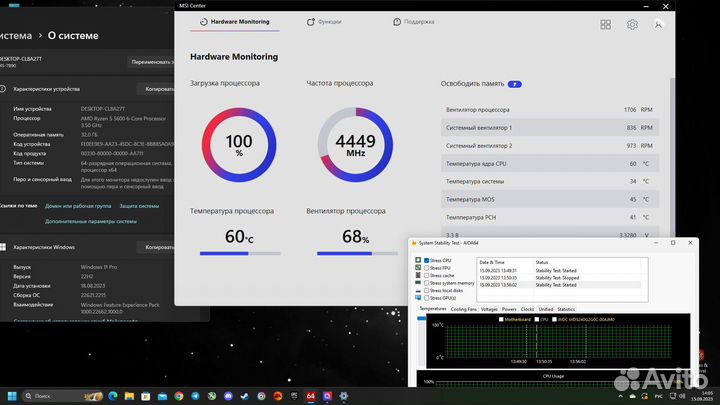Open the Домен или рабочая группа link
The width and height of the screenshot is (720, 405).
[x=78, y=206]
